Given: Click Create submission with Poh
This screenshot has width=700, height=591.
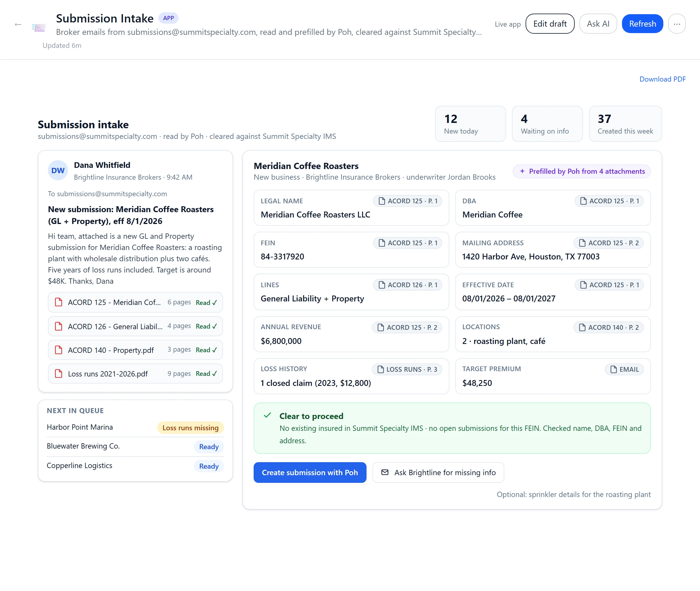Looking at the screenshot, I should click(310, 473).
